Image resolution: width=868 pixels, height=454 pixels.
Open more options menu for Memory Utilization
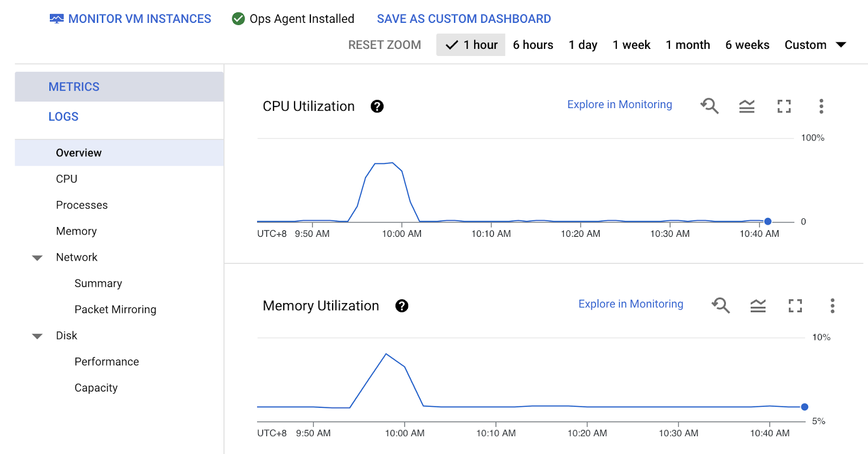832,306
